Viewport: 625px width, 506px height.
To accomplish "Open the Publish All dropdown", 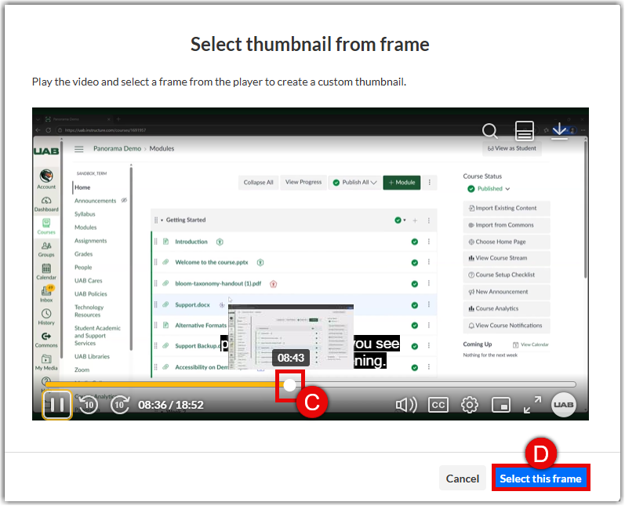I will [x=355, y=183].
